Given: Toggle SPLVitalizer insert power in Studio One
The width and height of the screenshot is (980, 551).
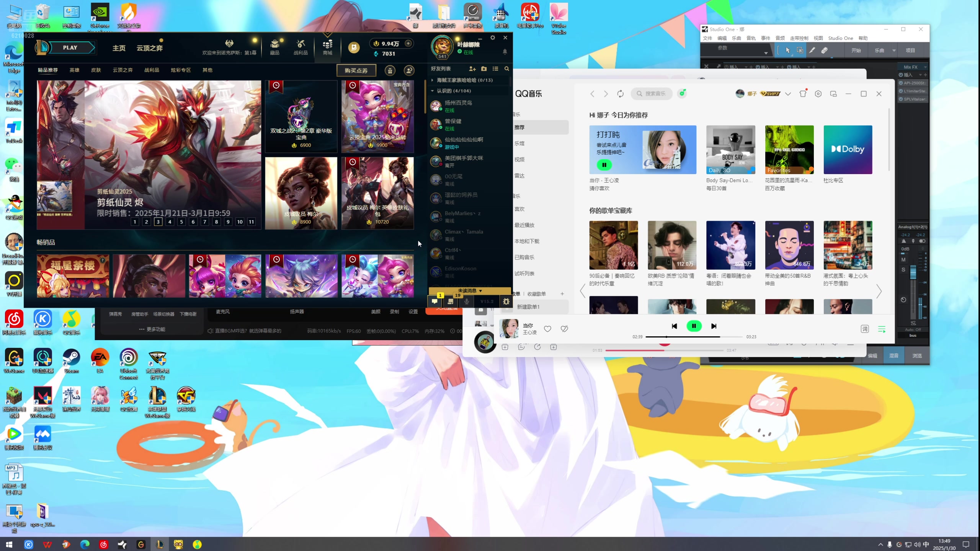Looking at the screenshot, I should coord(901,99).
